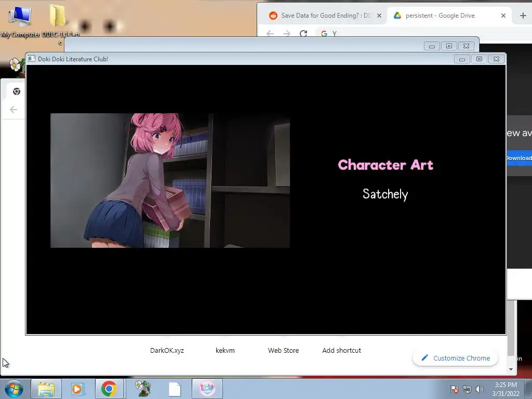
Task: Click Add shortcut on new tab page
Action: point(342,351)
